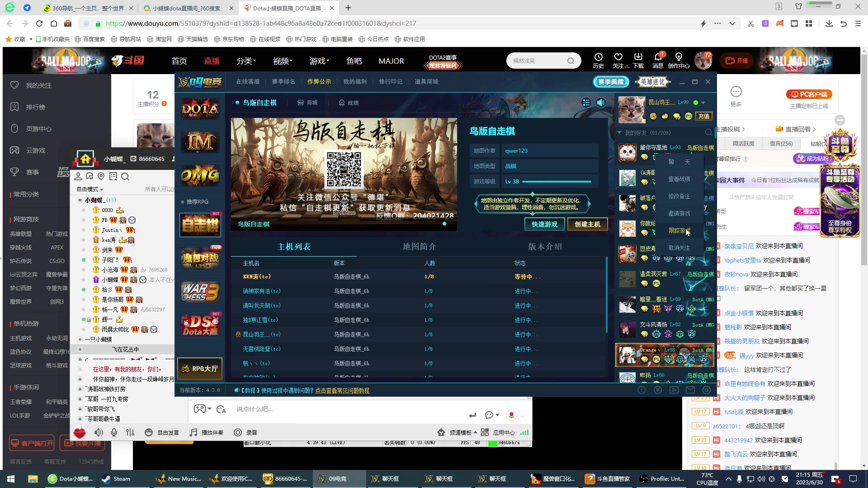Open the 频道模板 dropdown arrow
The height and width of the screenshot is (488, 868).
pos(475,432)
